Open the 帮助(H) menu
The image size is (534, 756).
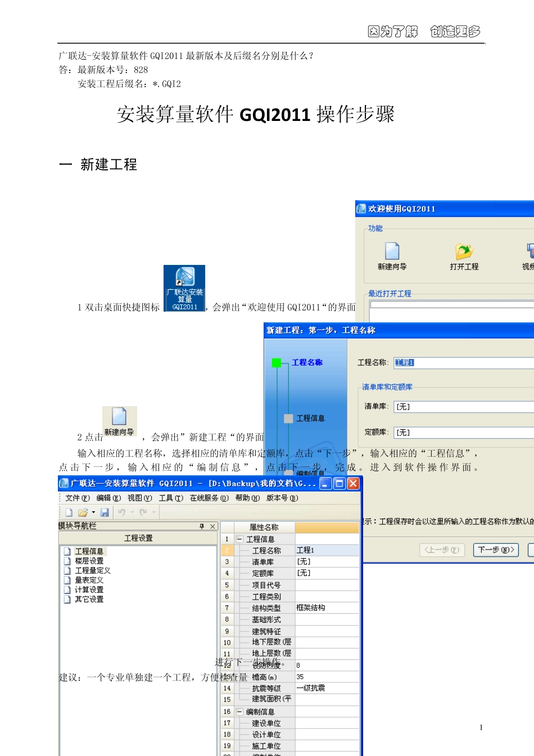tap(247, 498)
